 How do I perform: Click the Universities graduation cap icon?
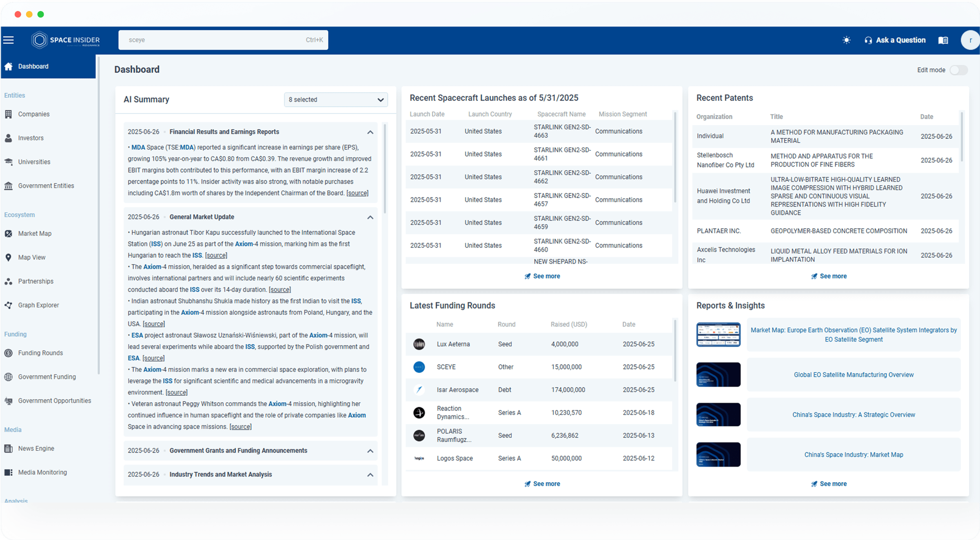pyautogui.click(x=9, y=162)
